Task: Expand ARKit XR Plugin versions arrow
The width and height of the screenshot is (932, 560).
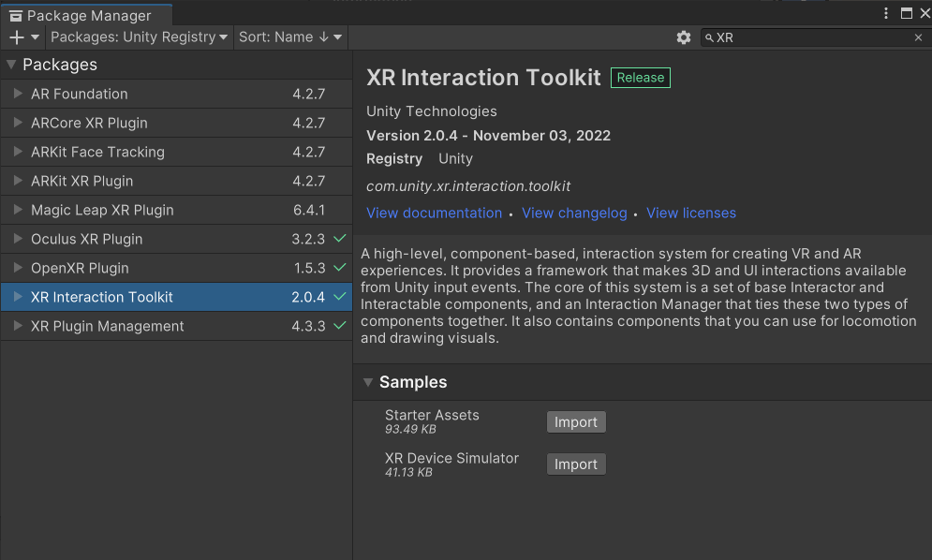Action: pos(18,180)
